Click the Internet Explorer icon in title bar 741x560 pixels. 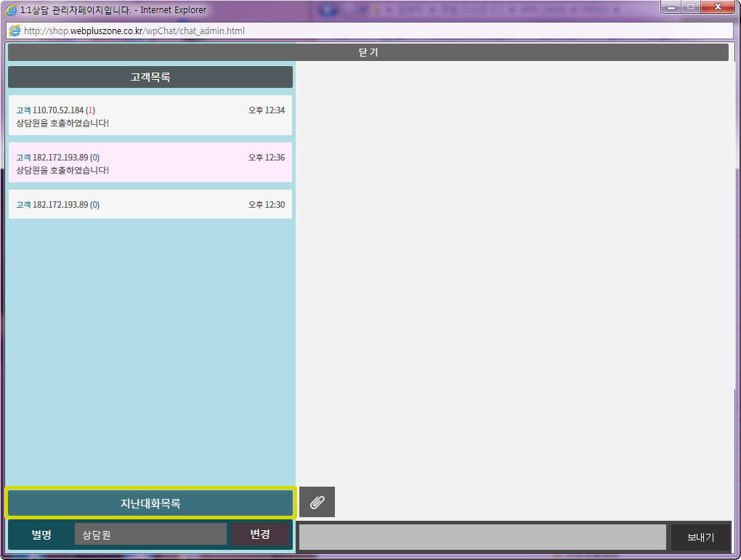pos(12,10)
